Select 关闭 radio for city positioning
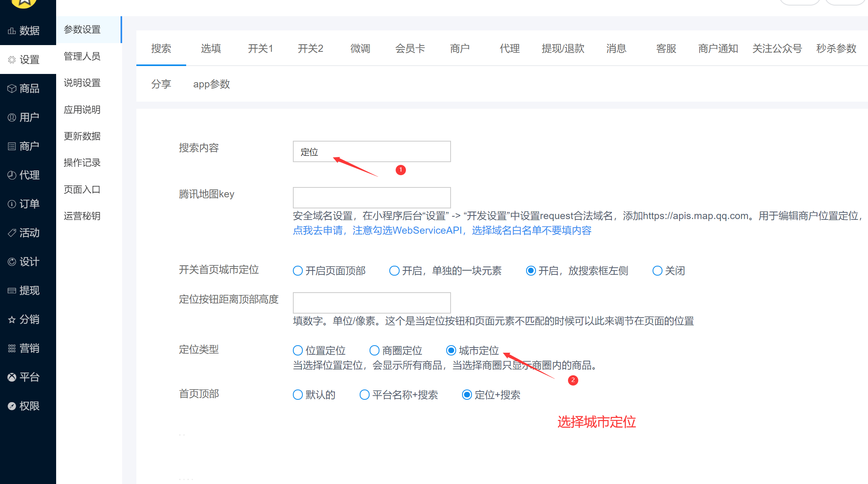868x484 pixels. coord(657,271)
